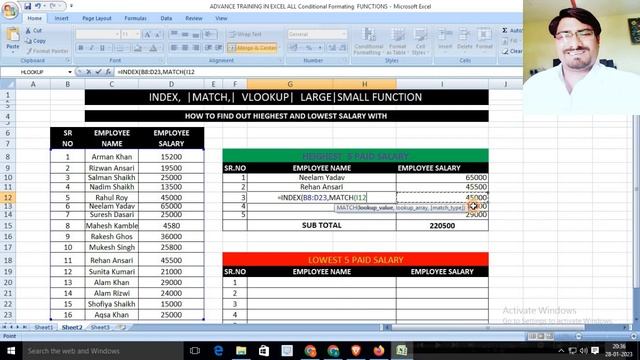640x360 pixels.
Task: Switch to the Home ribbon tab
Action: click(34, 18)
